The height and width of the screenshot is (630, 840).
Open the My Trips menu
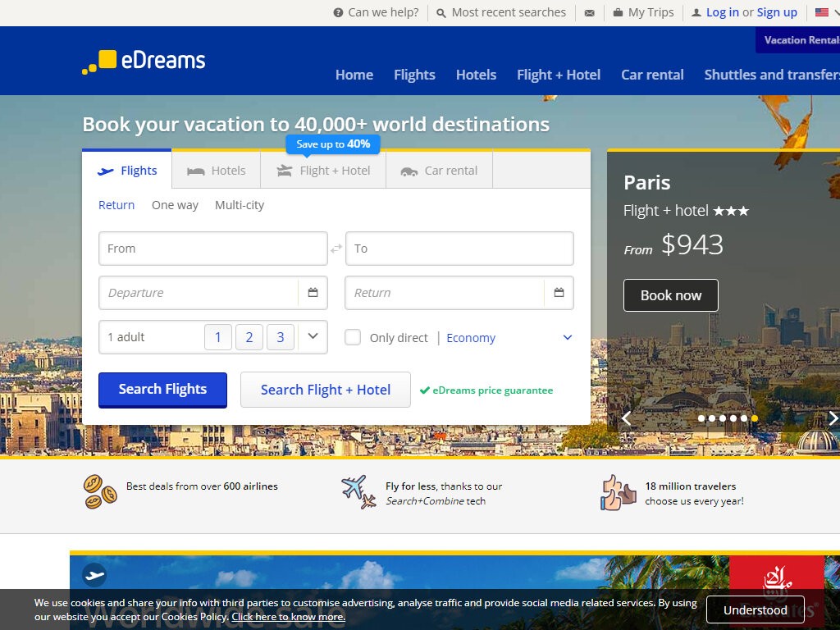643,12
